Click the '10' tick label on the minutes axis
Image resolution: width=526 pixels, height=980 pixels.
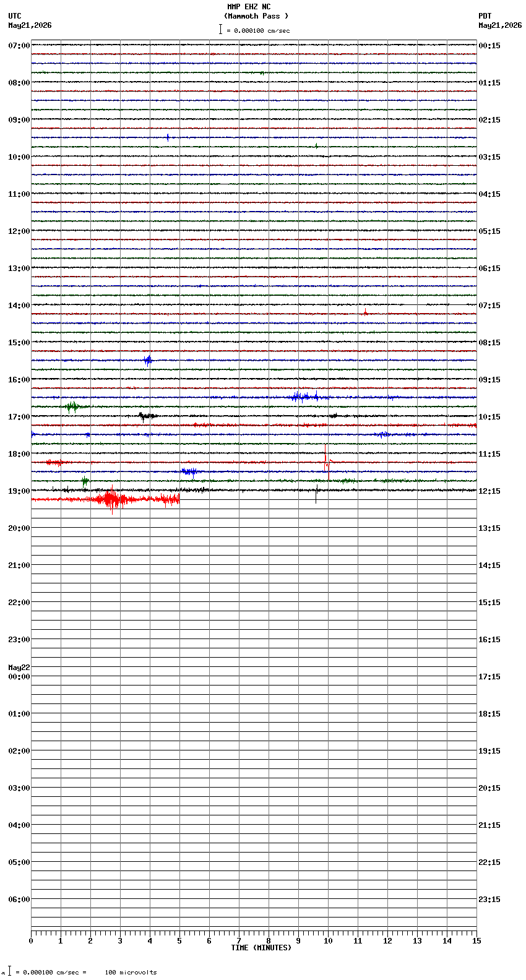click(x=328, y=941)
